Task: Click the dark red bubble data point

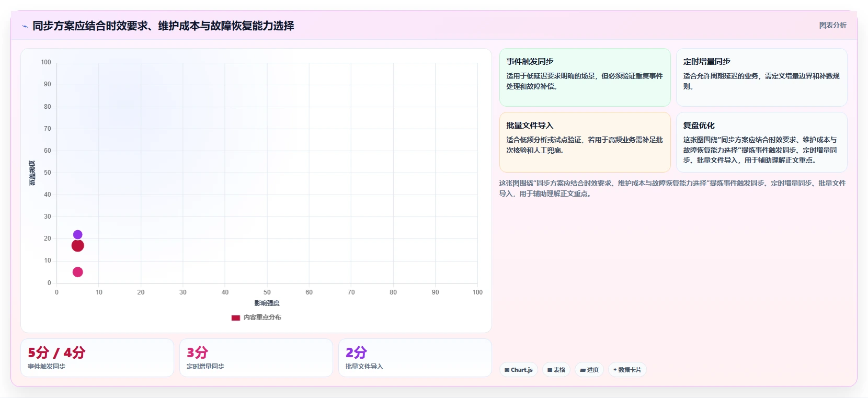Action: [x=77, y=246]
